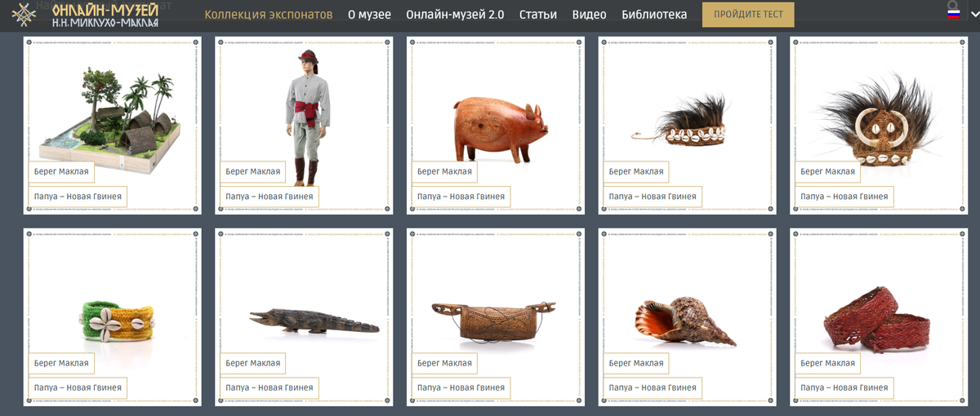
Task: Open the Видео section
Action: point(590,15)
